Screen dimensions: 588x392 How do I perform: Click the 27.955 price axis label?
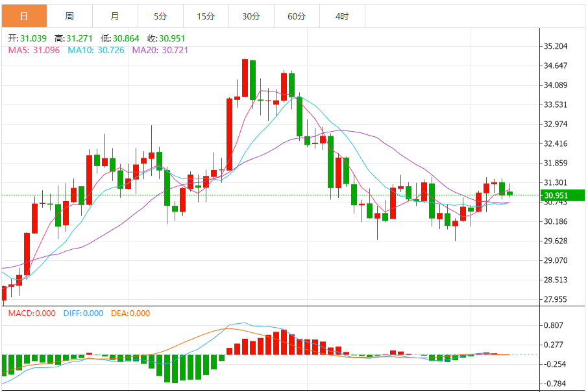pos(556,299)
